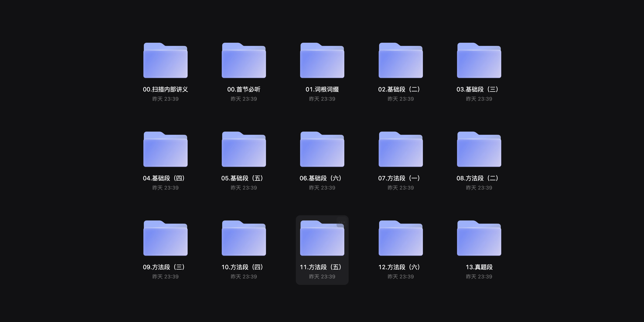This screenshot has width=644, height=322.
Task: Select the folder name 13.真题段
Action: pyautogui.click(x=479, y=267)
